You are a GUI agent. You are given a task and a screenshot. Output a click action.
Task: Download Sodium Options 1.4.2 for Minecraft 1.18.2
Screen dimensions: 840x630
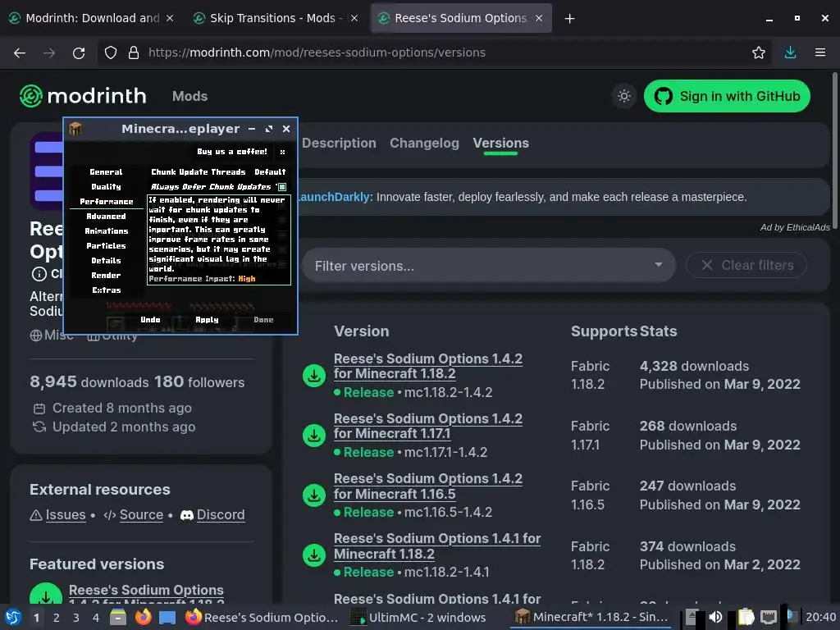click(314, 376)
